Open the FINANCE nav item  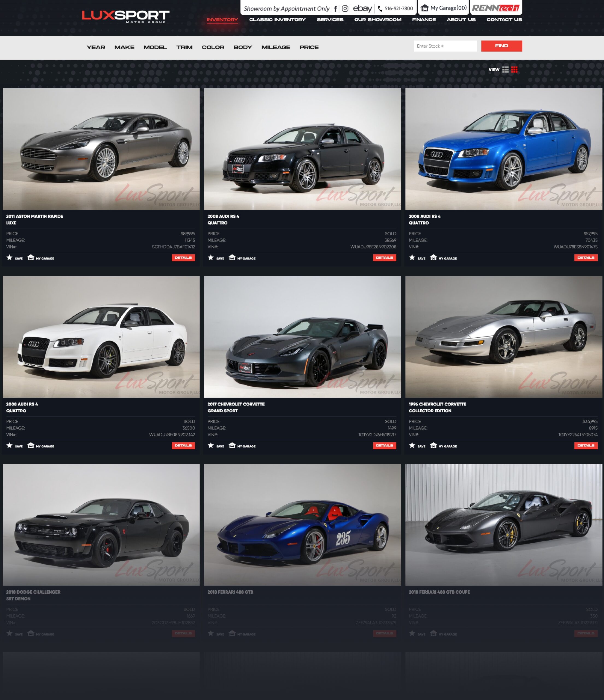coord(424,20)
